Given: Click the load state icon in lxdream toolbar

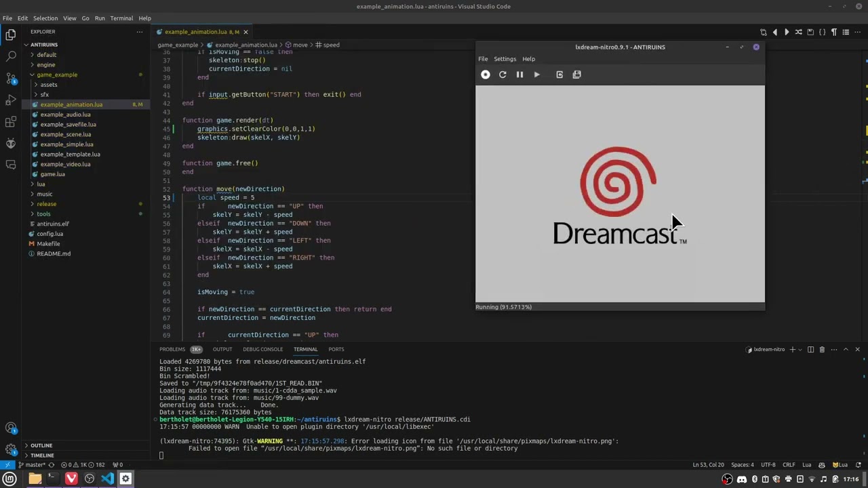Looking at the screenshot, I should coord(559,75).
